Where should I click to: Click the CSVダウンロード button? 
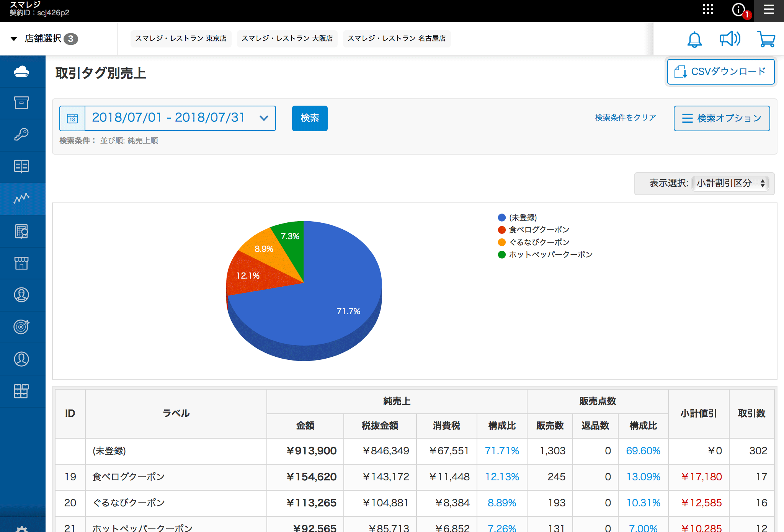click(x=721, y=72)
